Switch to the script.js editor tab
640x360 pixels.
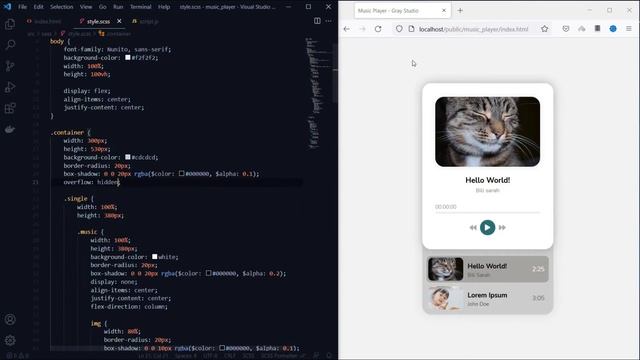click(x=146, y=21)
